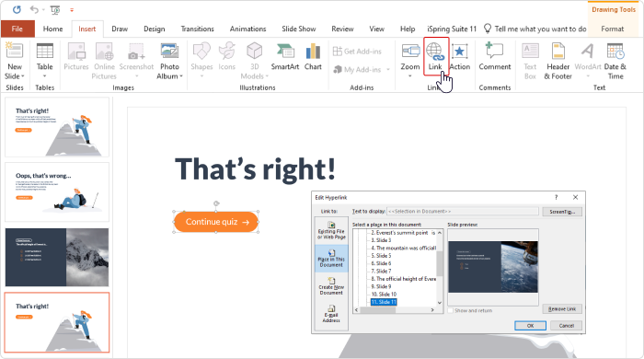Select '8. The official height of Evere' item

coord(403,279)
